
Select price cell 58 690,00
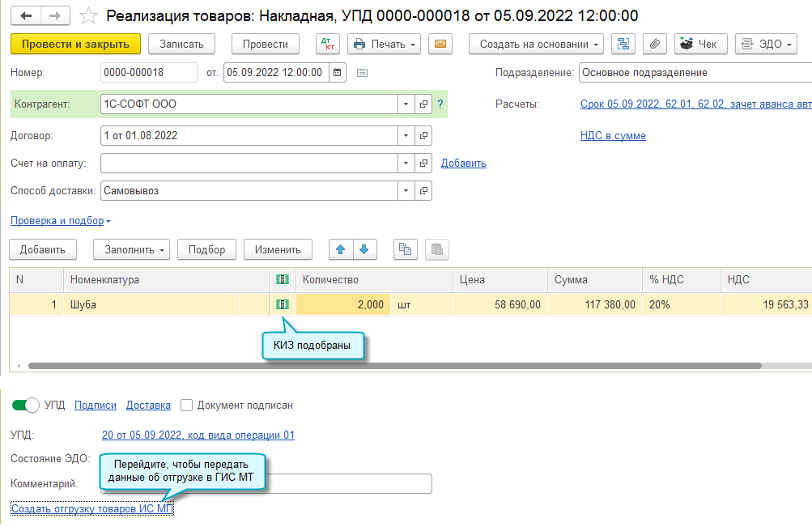[500, 304]
